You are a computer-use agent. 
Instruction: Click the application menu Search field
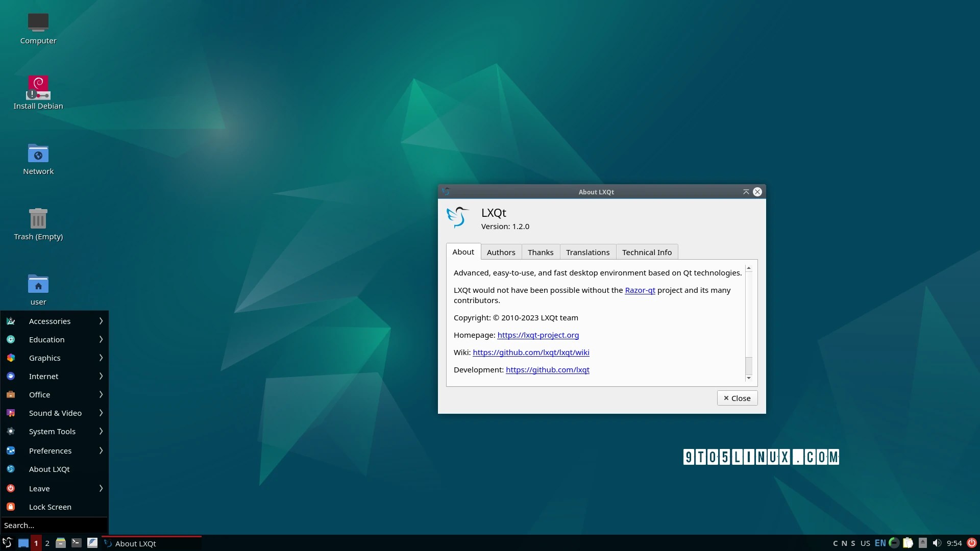(x=54, y=525)
